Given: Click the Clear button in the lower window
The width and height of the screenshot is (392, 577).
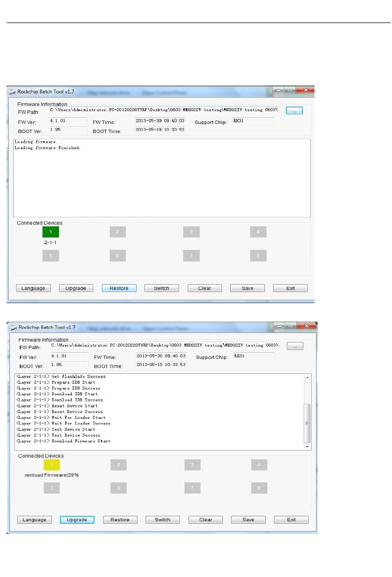Looking at the screenshot, I should pyautogui.click(x=205, y=520).
